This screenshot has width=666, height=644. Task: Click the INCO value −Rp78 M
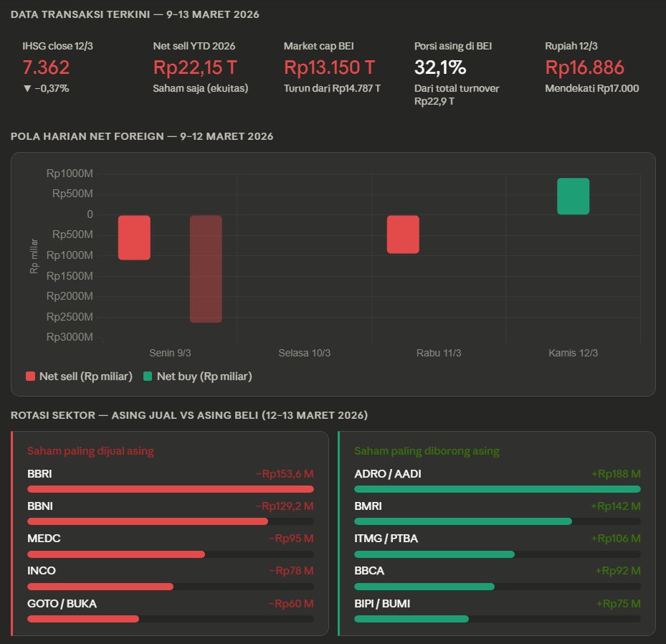click(x=291, y=571)
